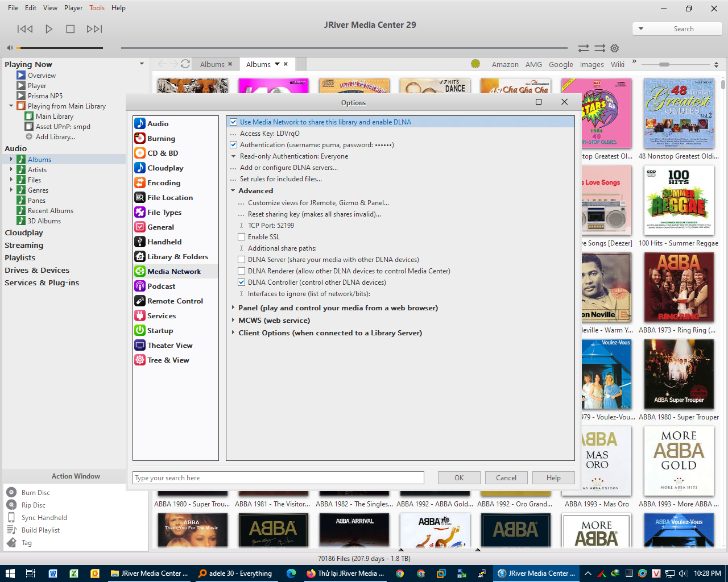Enable SSL checkbox
This screenshot has height=582, width=728.
(x=241, y=237)
